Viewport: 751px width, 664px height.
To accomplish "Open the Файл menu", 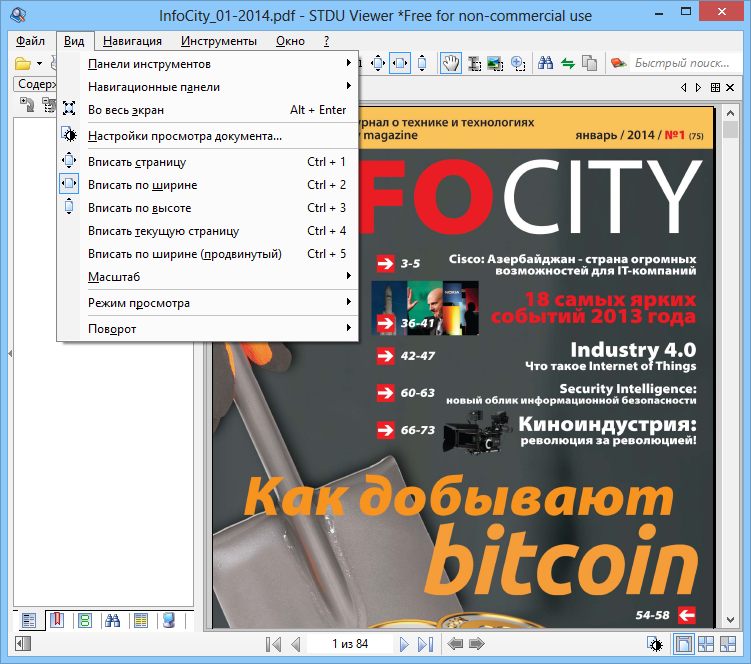I will 30,41.
